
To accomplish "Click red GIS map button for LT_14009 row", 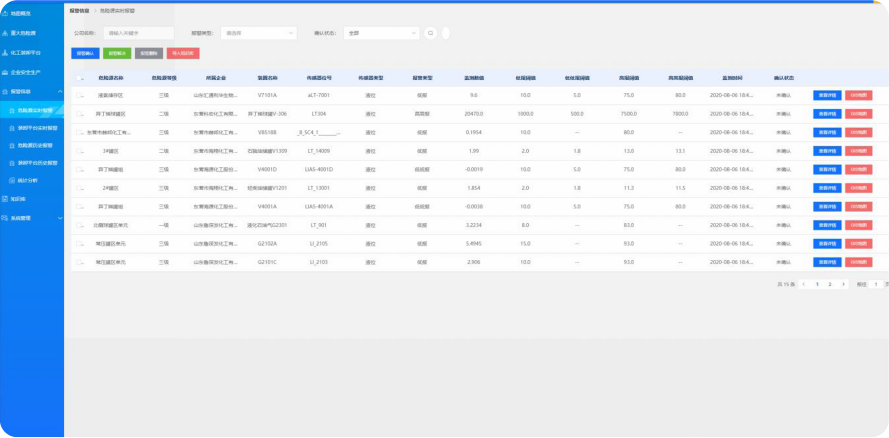I will pyautogui.click(x=858, y=151).
